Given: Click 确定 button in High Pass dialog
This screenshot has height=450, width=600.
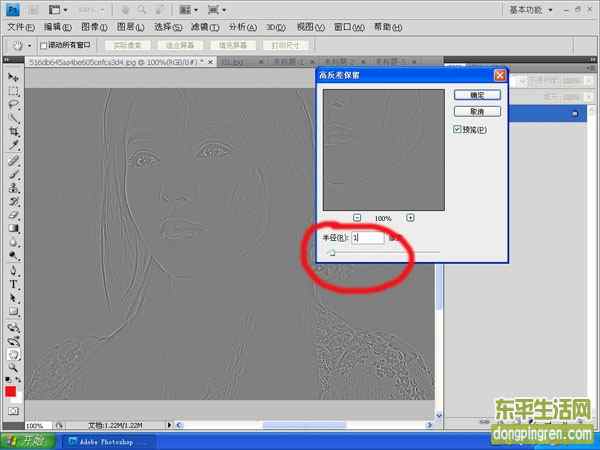Looking at the screenshot, I should click(x=476, y=94).
